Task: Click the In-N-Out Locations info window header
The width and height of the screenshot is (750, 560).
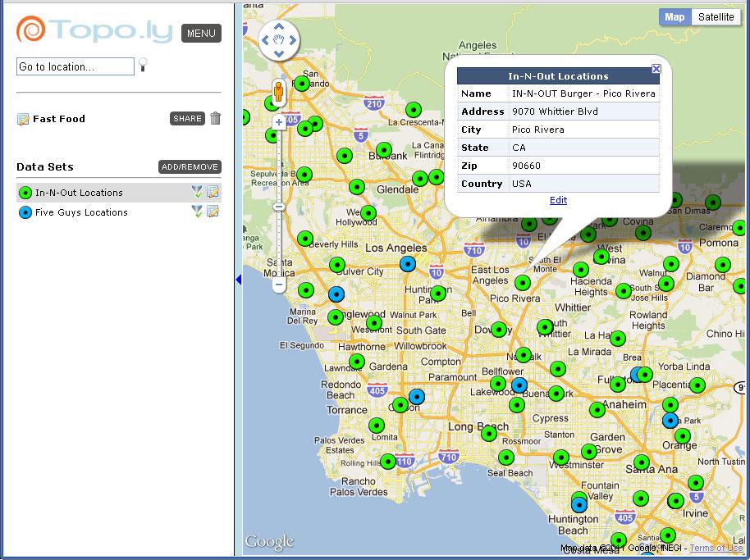Action: tap(558, 76)
